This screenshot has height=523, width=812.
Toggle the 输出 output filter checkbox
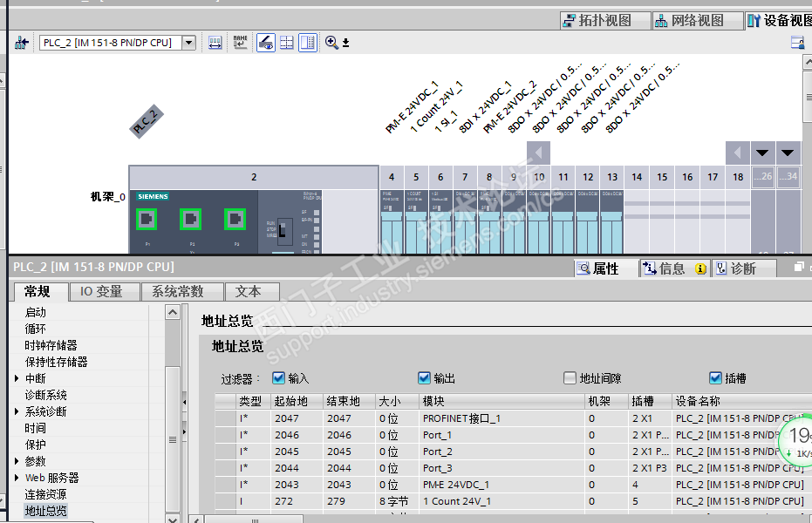tap(424, 378)
